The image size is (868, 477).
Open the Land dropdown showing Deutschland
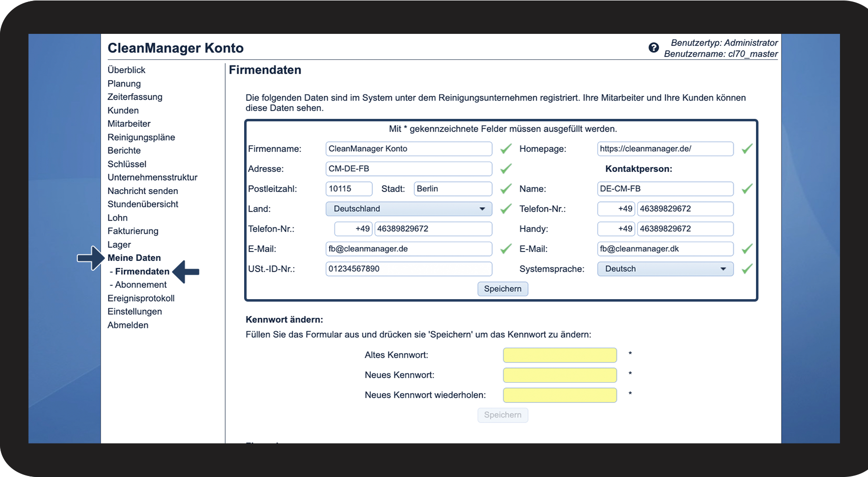tap(409, 209)
